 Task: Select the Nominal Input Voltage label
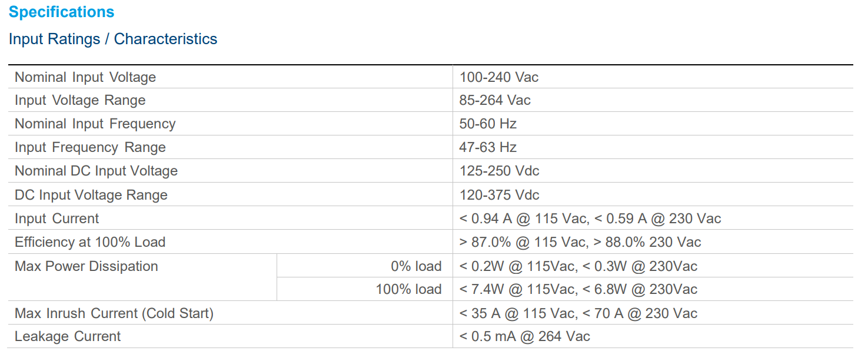coord(85,77)
